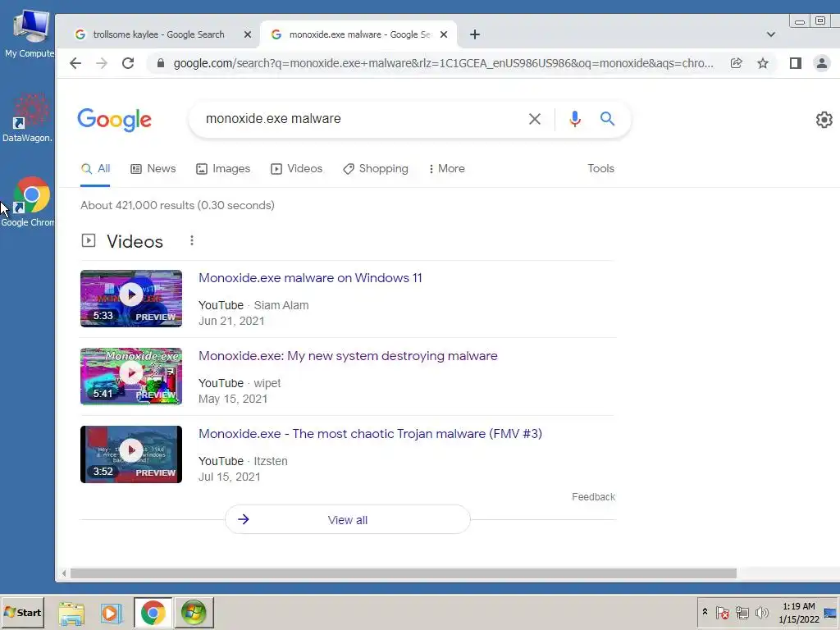Expand the More search categories menu
This screenshot has width=840, height=630.
tap(447, 169)
